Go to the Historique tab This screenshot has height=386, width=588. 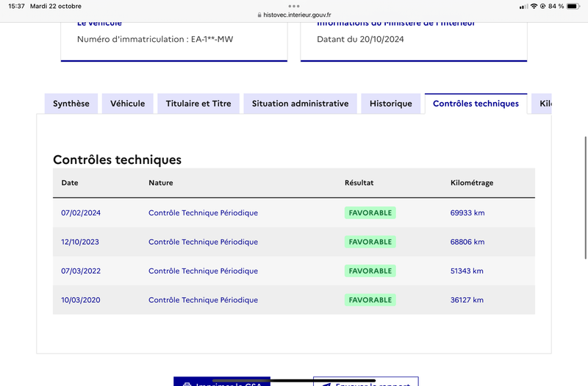(391, 104)
